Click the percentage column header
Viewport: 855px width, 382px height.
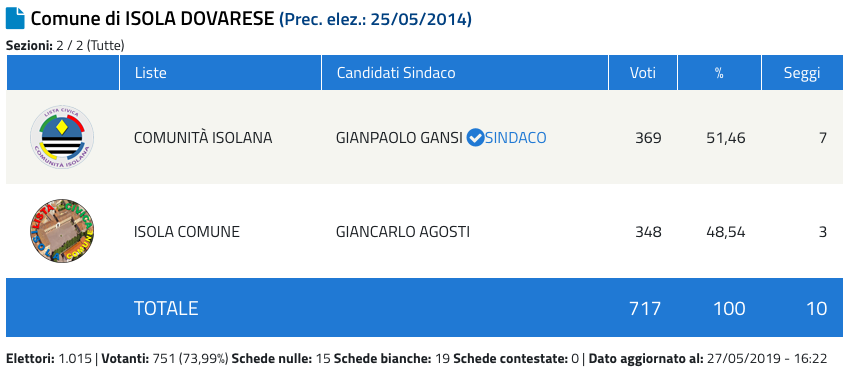(x=719, y=72)
